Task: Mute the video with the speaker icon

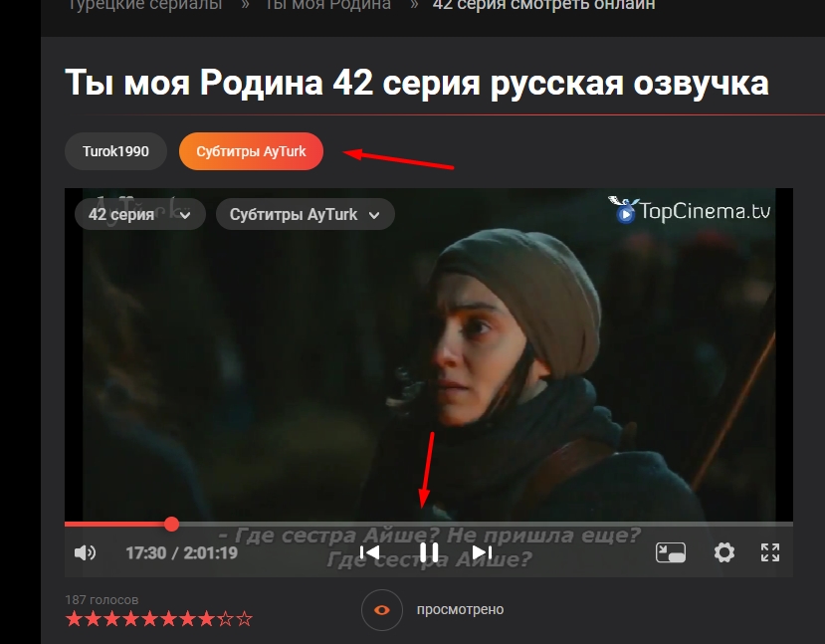Action: pos(86,552)
